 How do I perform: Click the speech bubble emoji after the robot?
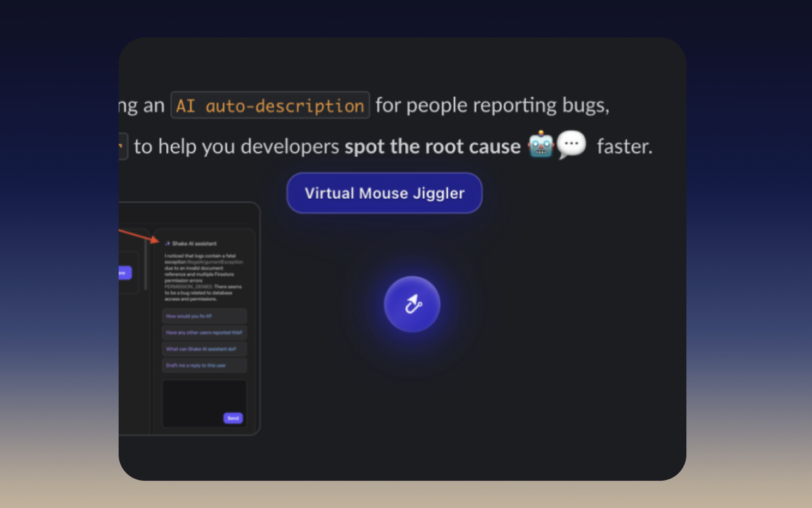pyautogui.click(x=570, y=145)
